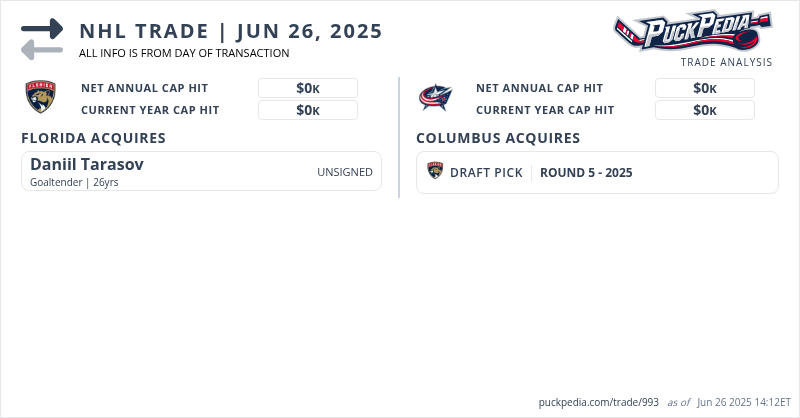Click the Florida Acquires heading

point(93,138)
